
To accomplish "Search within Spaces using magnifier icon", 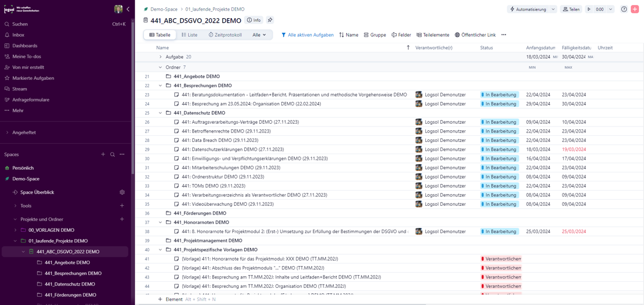I will tap(112, 155).
